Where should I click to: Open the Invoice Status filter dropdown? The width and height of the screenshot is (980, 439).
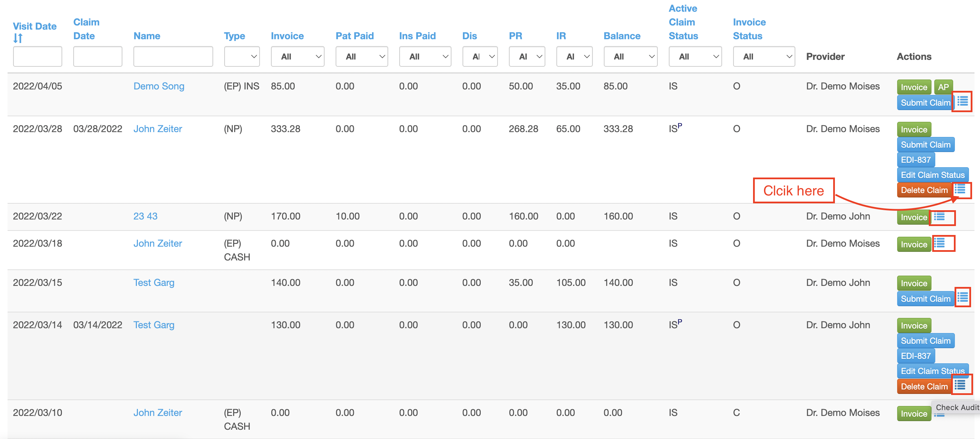[x=764, y=56]
